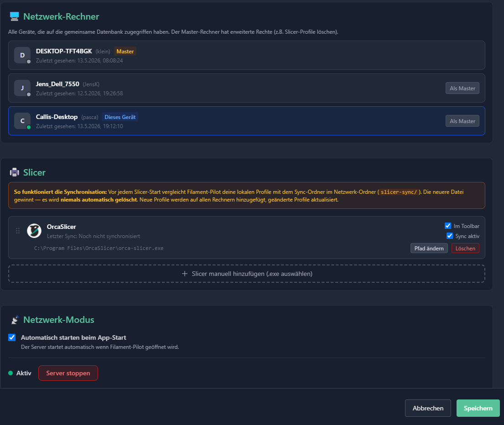Set Jens_Dell_7550 as Master
The height and width of the screenshot is (425, 504).
tap(462, 88)
